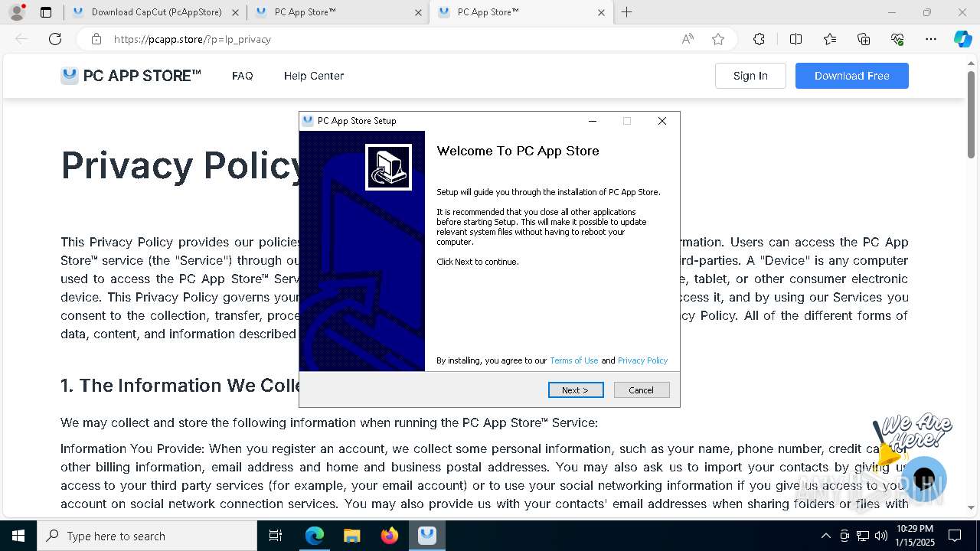Close the PC App Store Setup dialog

662,121
